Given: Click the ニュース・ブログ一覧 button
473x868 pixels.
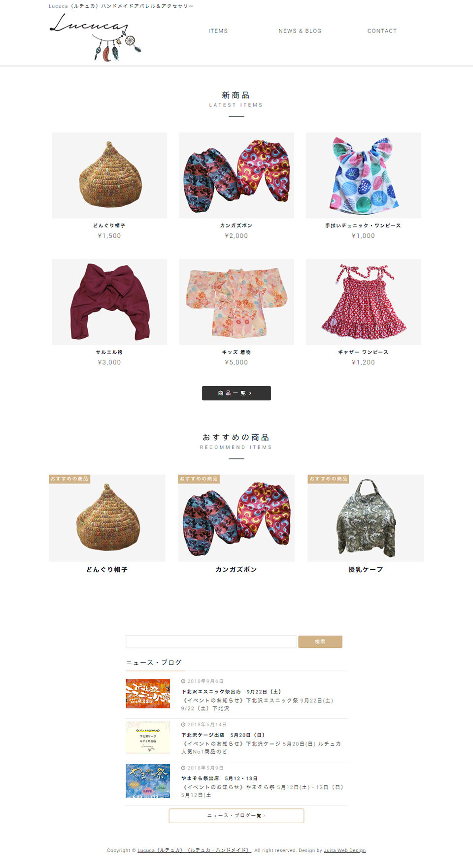Looking at the screenshot, I should coord(236,816).
